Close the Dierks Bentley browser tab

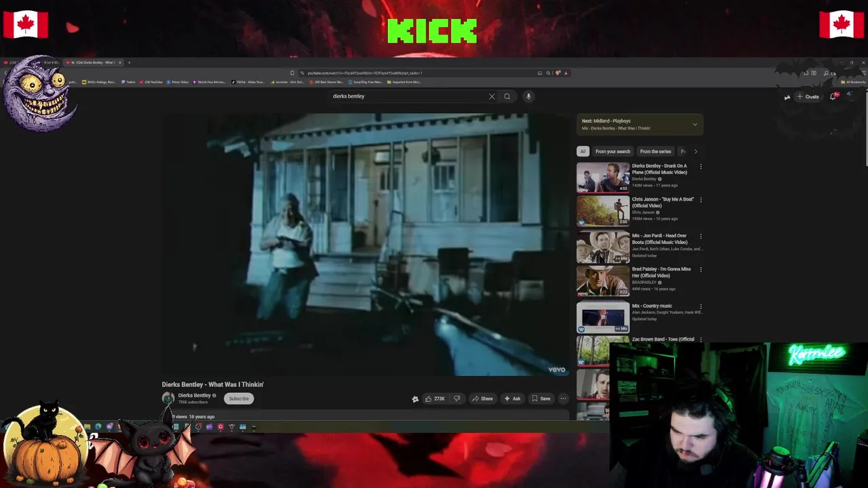click(x=120, y=62)
